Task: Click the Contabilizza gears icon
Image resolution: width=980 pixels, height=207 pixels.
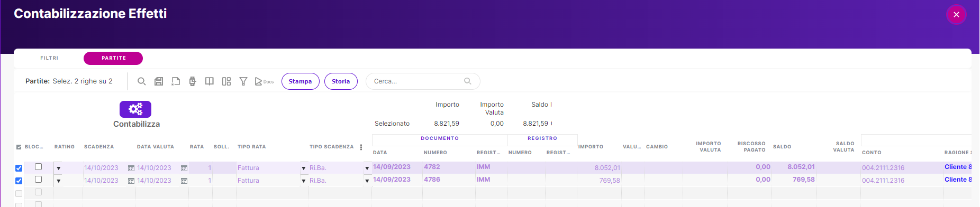Action: [x=135, y=109]
